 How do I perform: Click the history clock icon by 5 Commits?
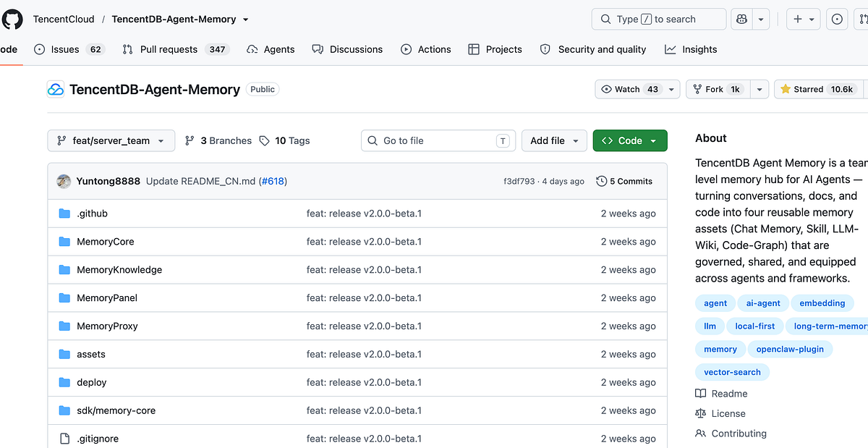tap(601, 181)
